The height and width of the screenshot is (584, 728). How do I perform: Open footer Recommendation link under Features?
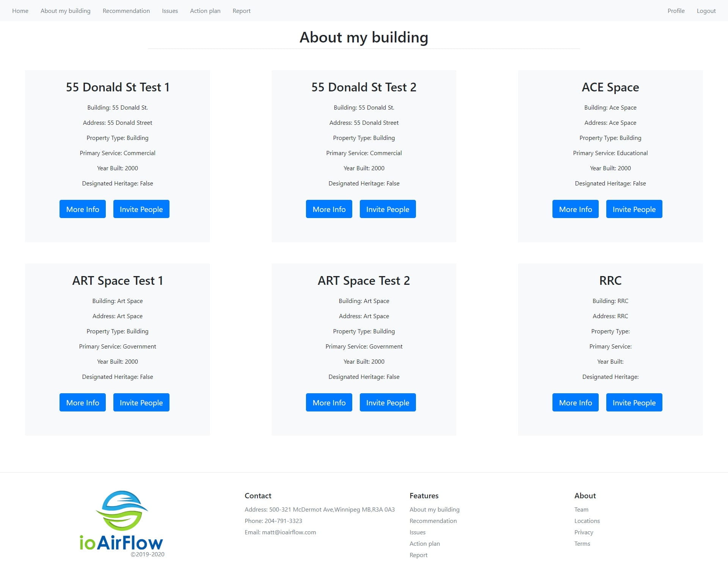(433, 521)
